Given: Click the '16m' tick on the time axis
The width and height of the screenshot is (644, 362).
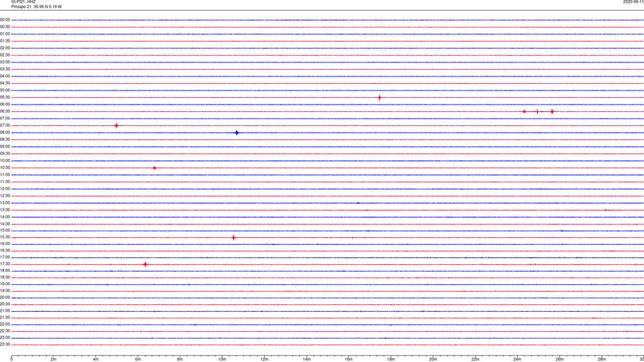Looking at the screenshot, I should click(x=348, y=359).
